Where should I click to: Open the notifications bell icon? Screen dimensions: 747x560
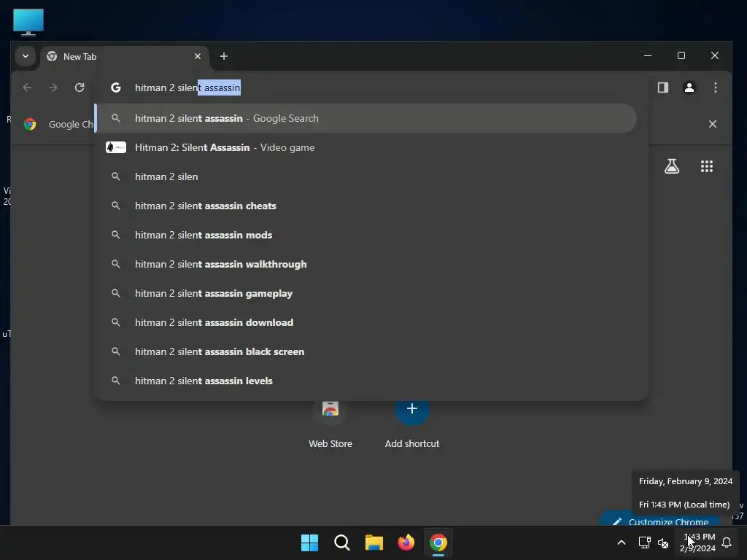[727, 542]
